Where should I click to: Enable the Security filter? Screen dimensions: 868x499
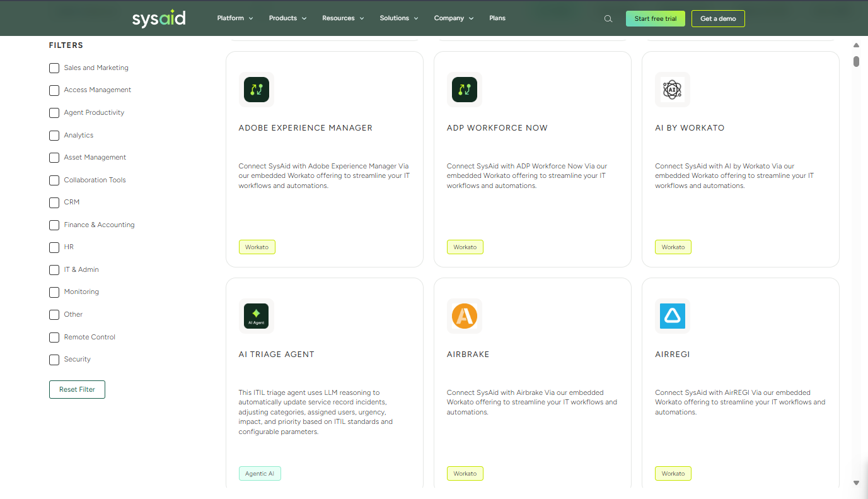(54, 359)
